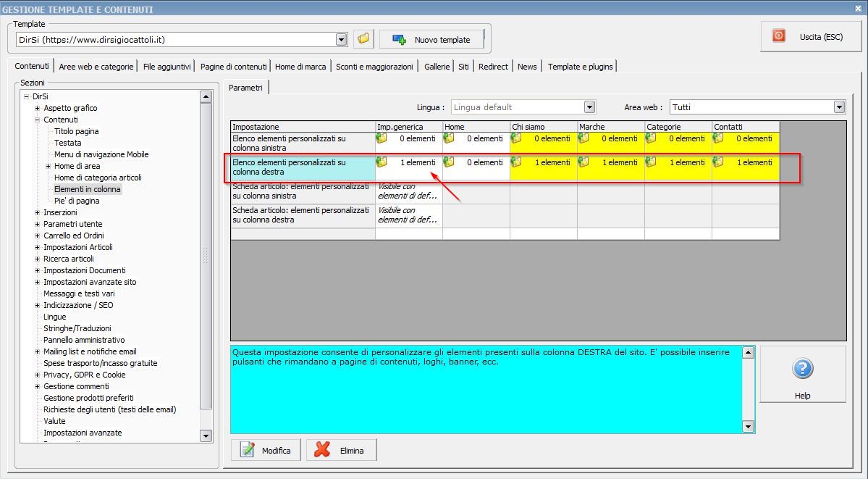Open the Siti tab
The height and width of the screenshot is (479, 868).
[463, 67]
